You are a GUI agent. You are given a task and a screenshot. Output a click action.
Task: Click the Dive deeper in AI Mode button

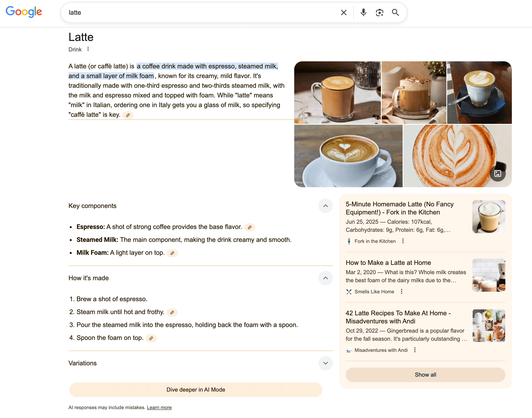coord(196,390)
